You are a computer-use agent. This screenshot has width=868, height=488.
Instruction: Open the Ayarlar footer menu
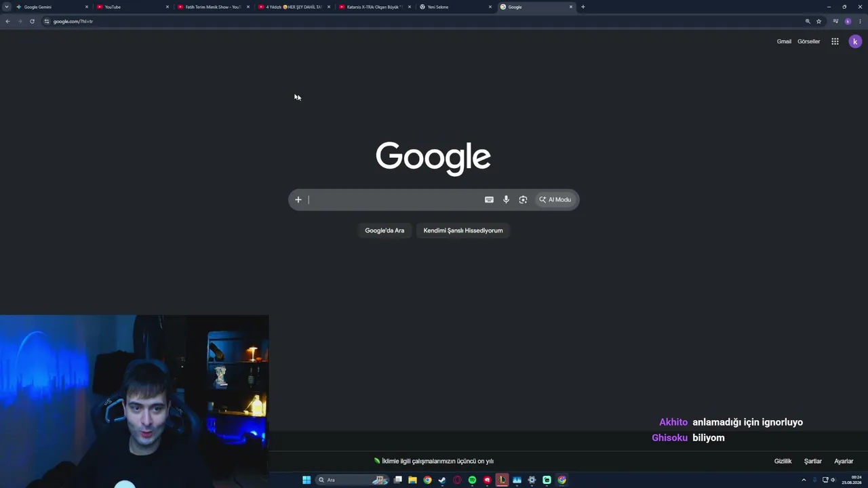pyautogui.click(x=844, y=462)
